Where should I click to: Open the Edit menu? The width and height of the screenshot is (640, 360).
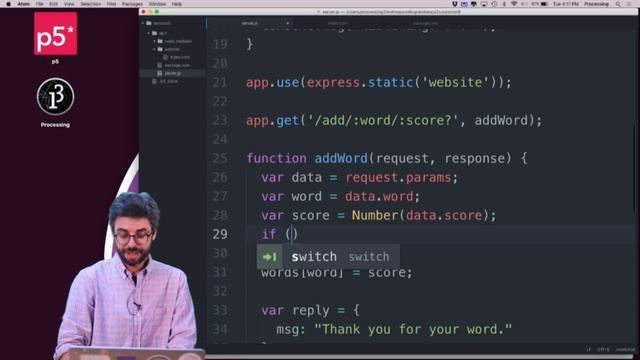53,4
